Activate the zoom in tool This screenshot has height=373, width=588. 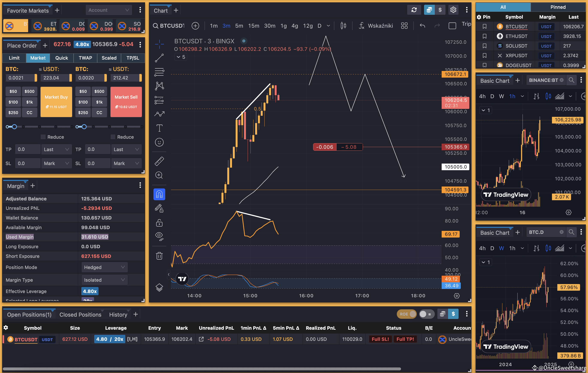click(x=159, y=175)
